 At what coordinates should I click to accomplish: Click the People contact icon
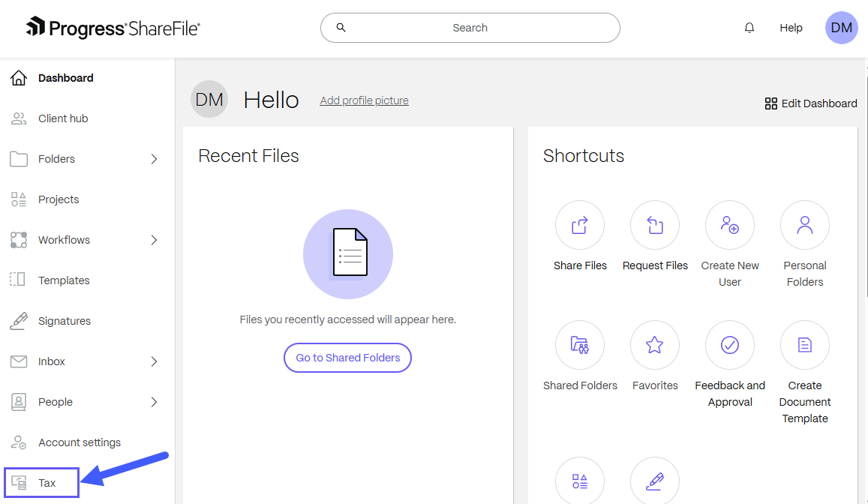pyautogui.click(x=19, y=402)
